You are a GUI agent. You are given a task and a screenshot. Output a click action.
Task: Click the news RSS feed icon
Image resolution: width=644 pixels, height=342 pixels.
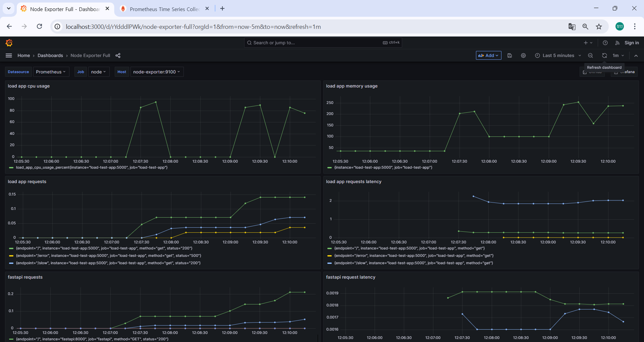(x=617, y=43)
